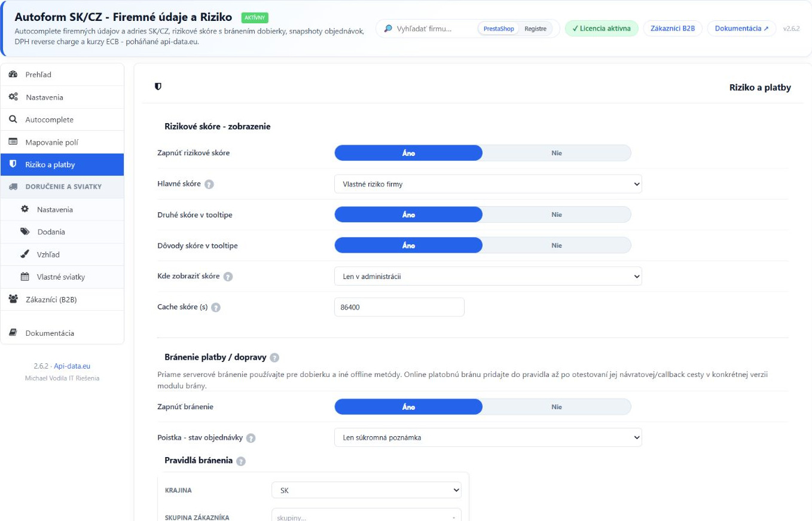Open the Krajina dropdown showing SK
Image resolution: width=812 pixels, height=521 pixels.
(x=367, y=490)
